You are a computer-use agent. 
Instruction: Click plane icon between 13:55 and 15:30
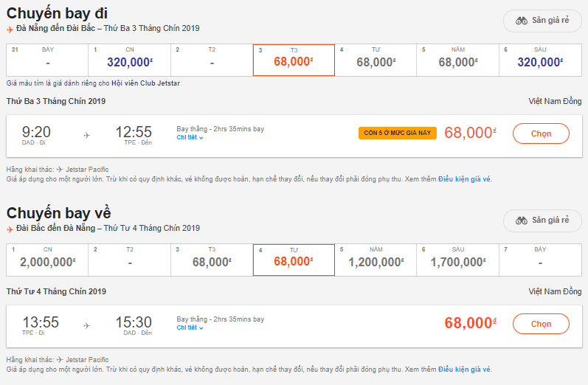coord(86,325)
